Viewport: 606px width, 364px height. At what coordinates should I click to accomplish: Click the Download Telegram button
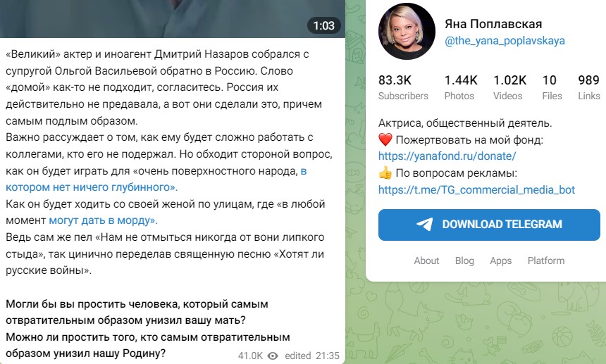[489, 225]
